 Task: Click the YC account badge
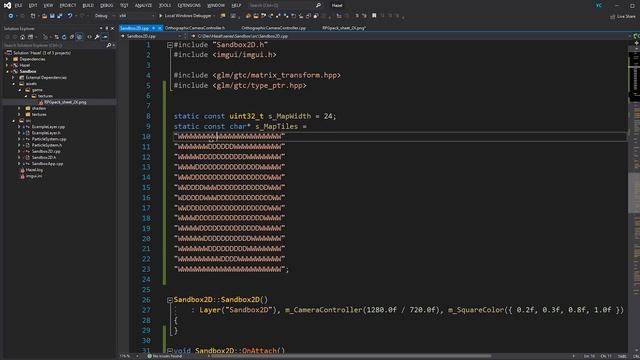point(599,5)
